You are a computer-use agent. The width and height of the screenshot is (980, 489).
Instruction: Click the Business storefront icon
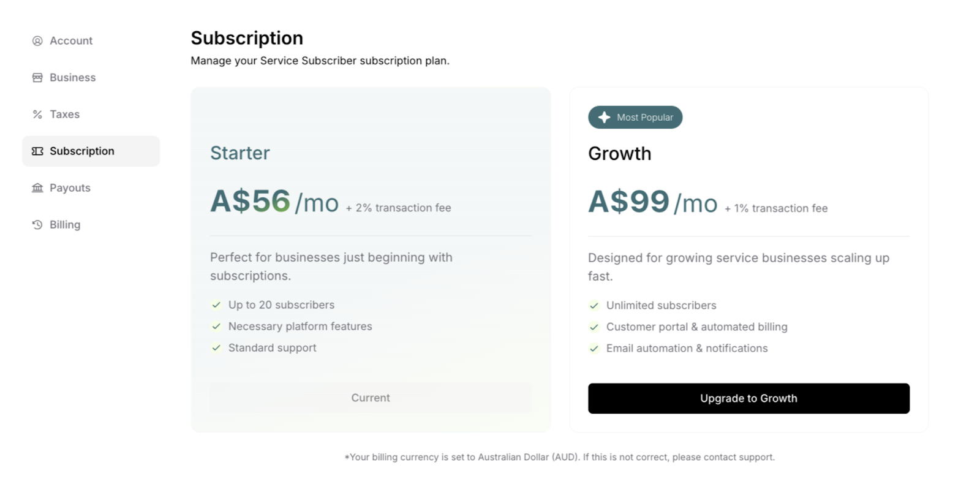click(x=37, y=78)
